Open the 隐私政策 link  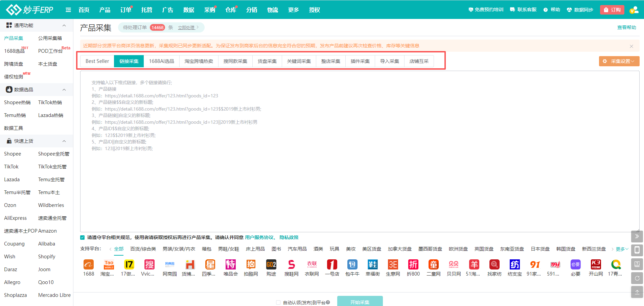point(289,237)
